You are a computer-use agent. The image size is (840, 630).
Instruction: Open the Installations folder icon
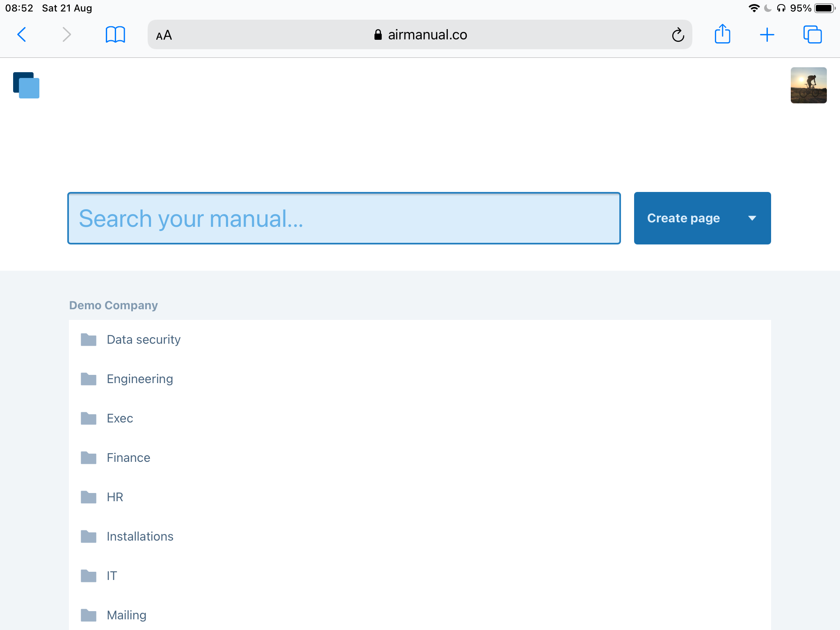[x=88, y=536]
